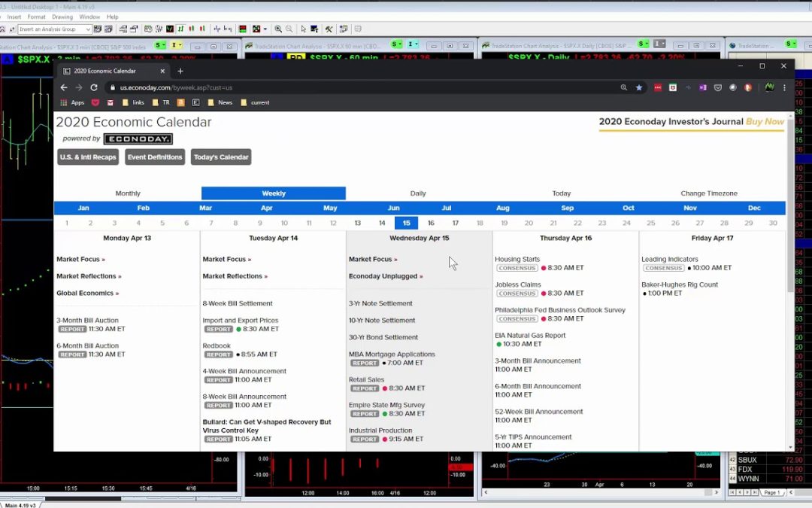Select the pointer tool in TradeStation toolbar
Image resolution: width=812 pixels, height=508 pixels.
tap(304, 29)
